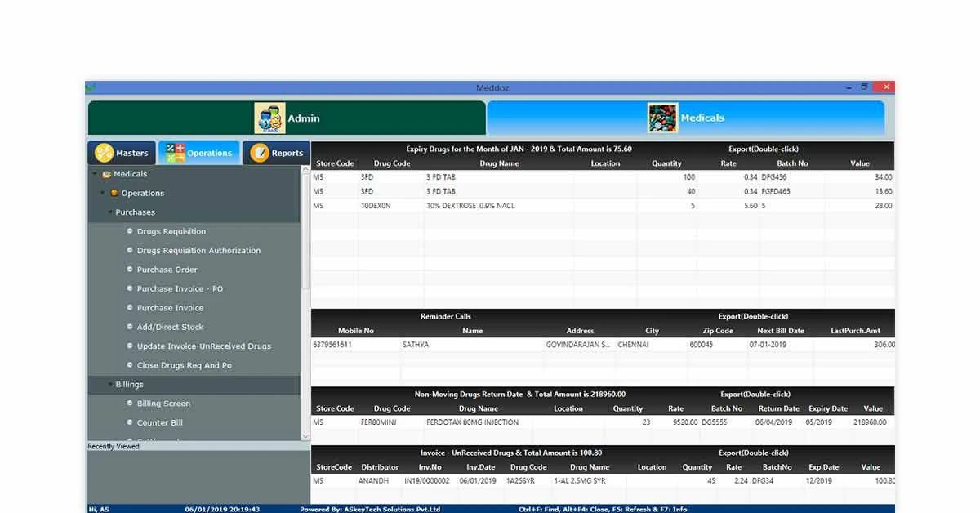Open the Purchase Order screen
This screenshot has width=980, height=513.
167,270
